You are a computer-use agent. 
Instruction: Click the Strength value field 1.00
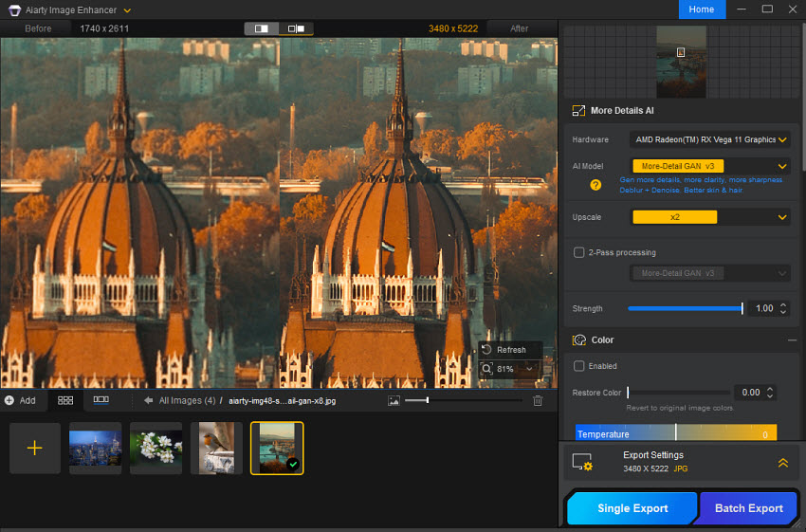(x=763, y=308)
